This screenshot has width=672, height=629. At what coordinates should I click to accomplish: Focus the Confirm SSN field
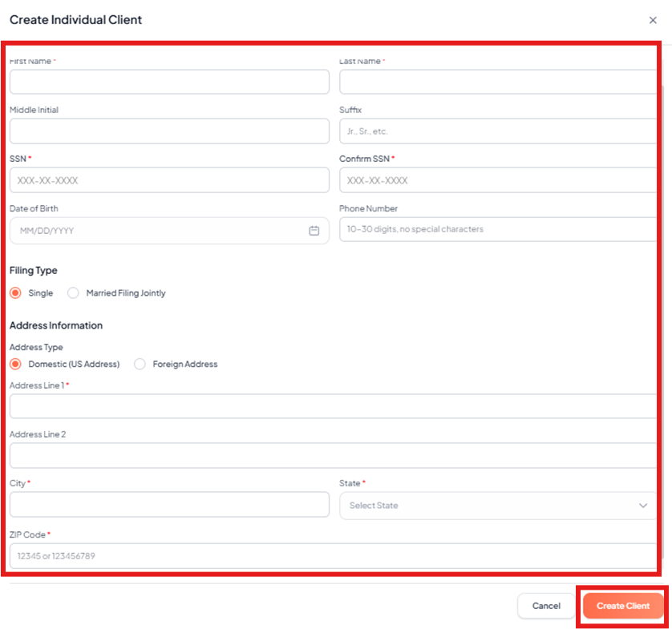(497, 180)
